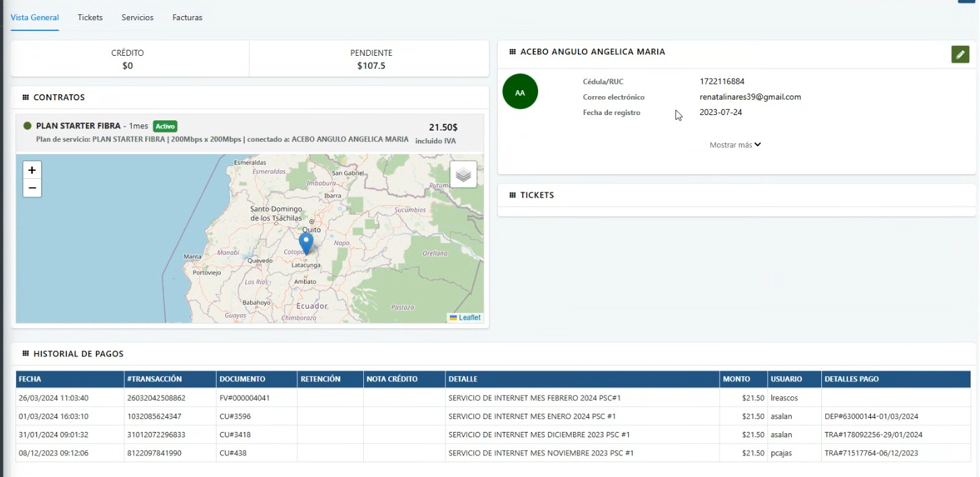Click the blue location marker on map

(x=306, y=242)
